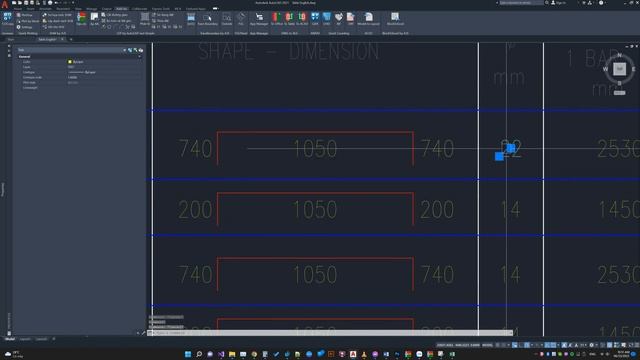Switch to the Layout1 tab
The height and width of the screenshot is (360, 640).
(25, 339)
